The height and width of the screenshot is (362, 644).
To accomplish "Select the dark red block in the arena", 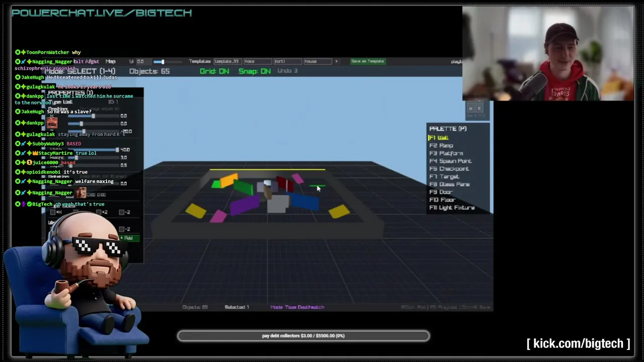I will (x=285, y=184).
